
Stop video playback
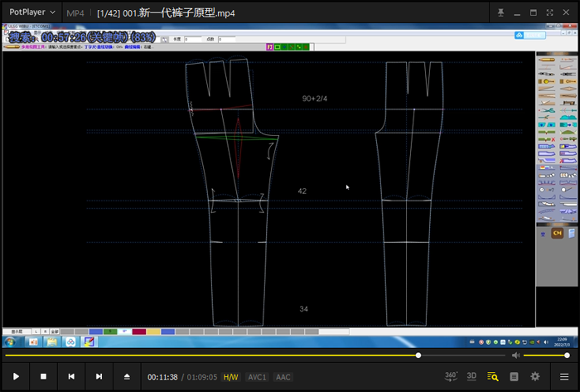pyautogui.click(x=43, y=376)
